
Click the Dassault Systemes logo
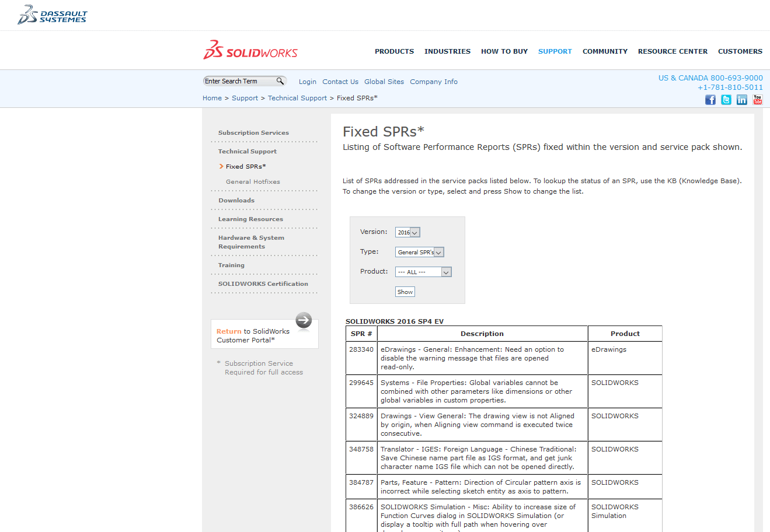point(52,15)
